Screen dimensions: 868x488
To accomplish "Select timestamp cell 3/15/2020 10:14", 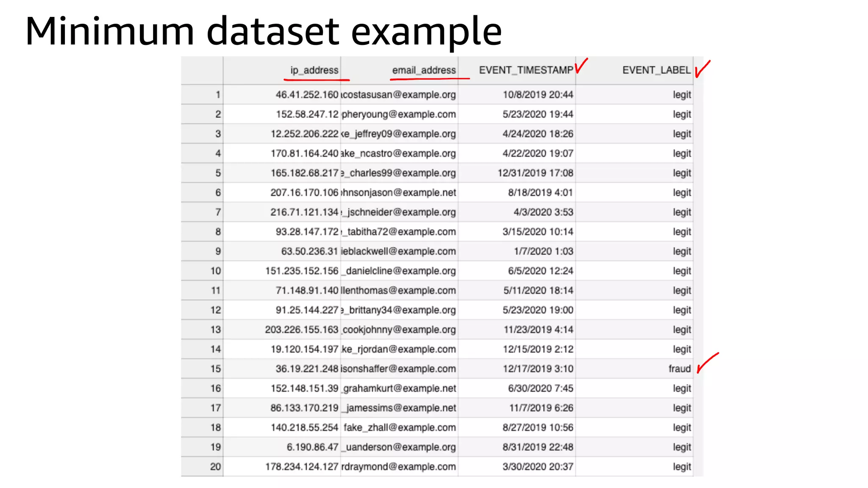I will (x=517, y=232).
